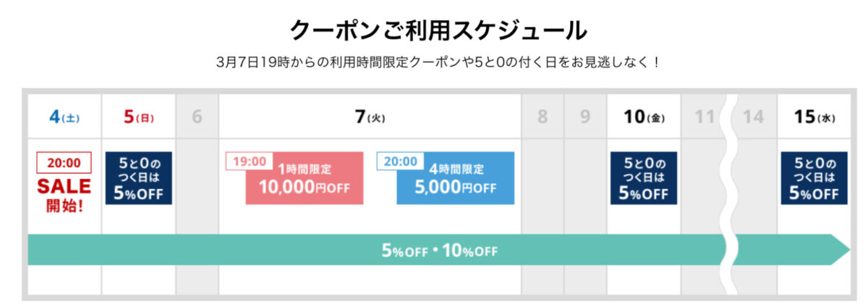Click the 5(日) date header

tap(139, 117)
